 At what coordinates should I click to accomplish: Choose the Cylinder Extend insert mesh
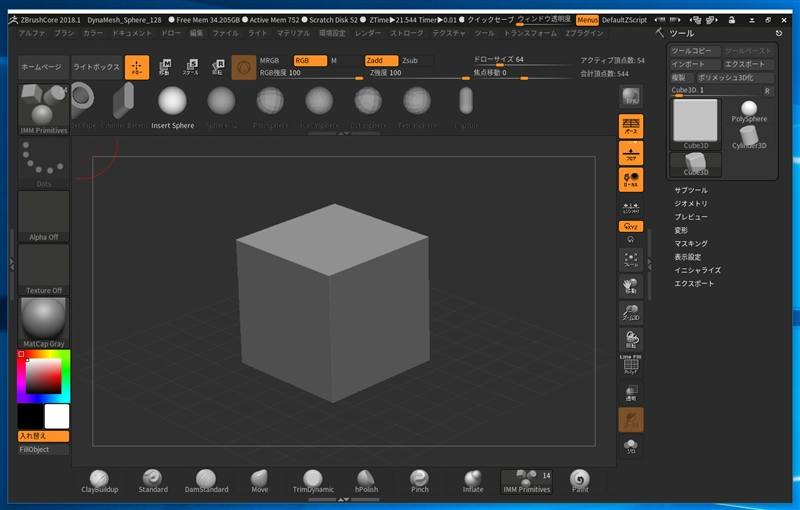point(124,108)
